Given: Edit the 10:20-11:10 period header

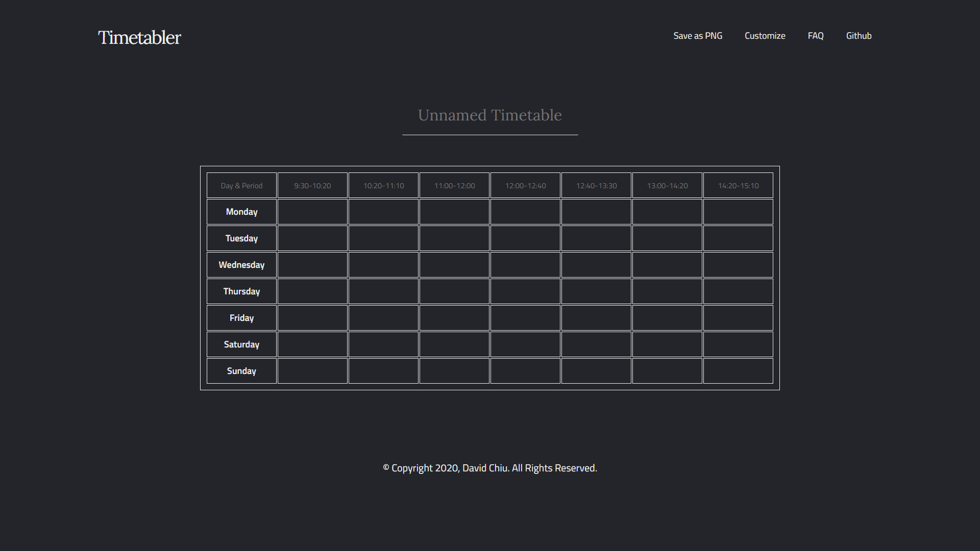Looking at the screenshot, I should click(383, 186).
